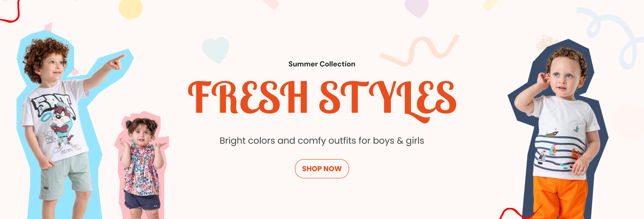Click the peach squiggle line decoration

[419, 50]
